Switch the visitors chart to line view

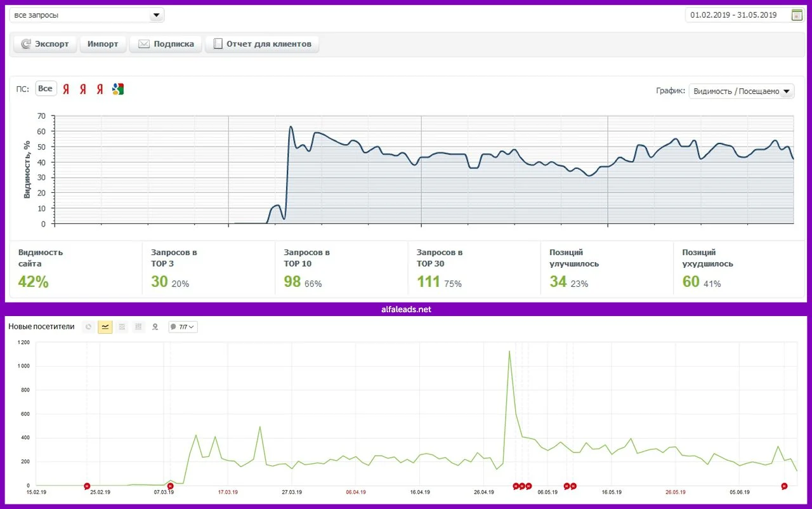coord(105,327)
